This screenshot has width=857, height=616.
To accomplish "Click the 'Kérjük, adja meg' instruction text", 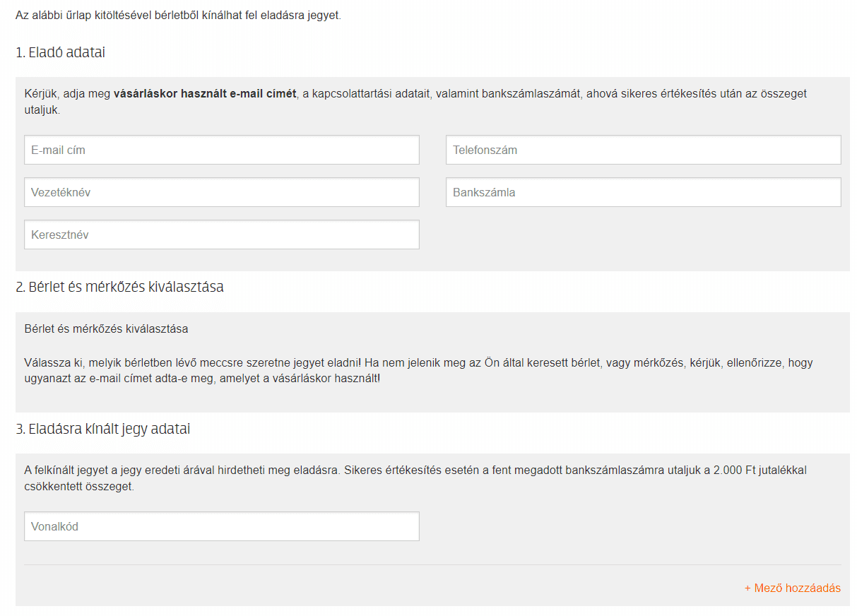I will click(x=67, y=93).
